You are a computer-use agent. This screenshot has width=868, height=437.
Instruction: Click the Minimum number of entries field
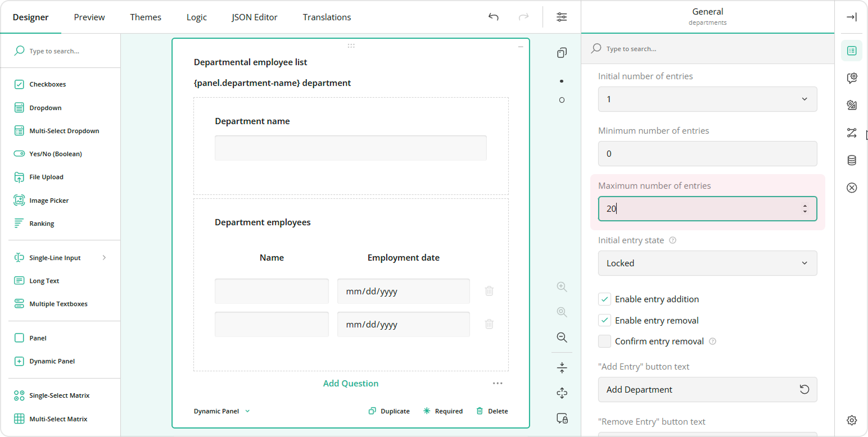point(707,154)
